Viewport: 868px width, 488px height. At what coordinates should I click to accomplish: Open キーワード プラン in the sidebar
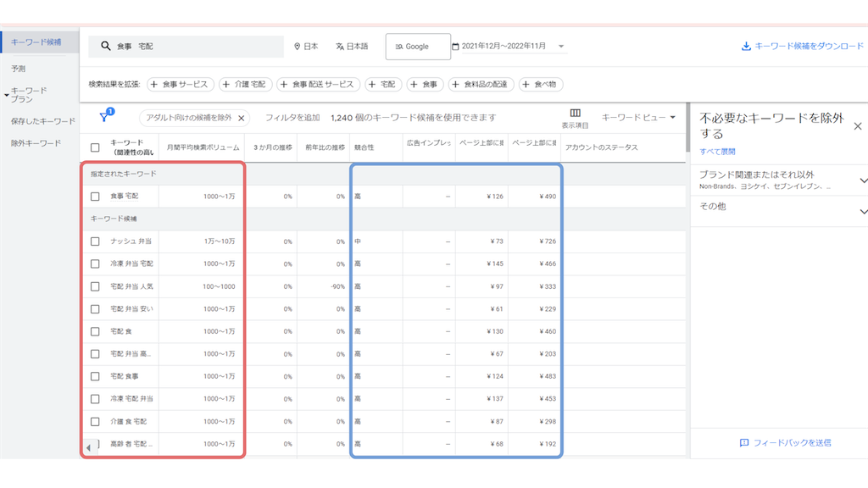click(29, 95)
